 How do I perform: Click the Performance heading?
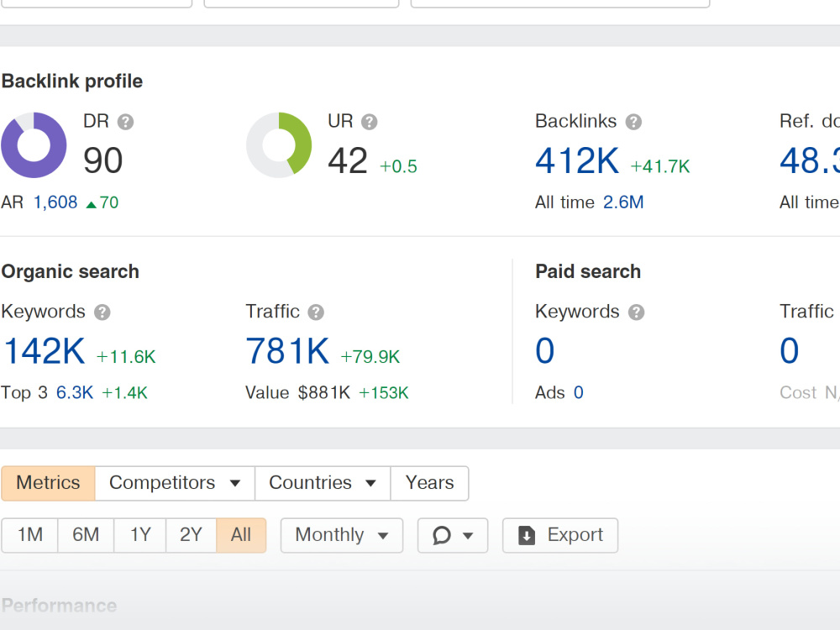[x=60, y=606]
